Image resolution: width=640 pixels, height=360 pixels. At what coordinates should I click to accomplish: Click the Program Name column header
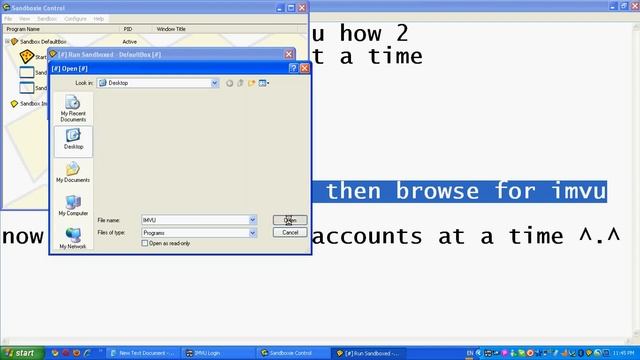61,29
